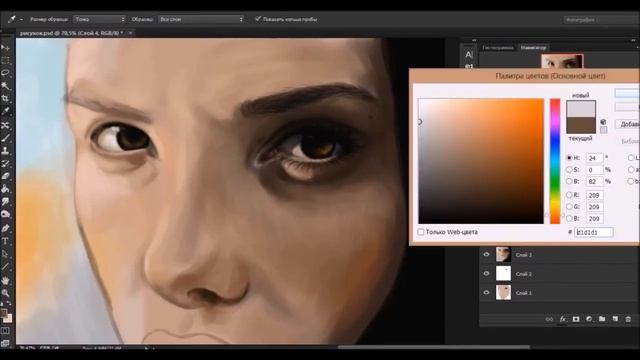Click the current color swatch
This screenshot has width=640, height=360.
pos(581,125)
